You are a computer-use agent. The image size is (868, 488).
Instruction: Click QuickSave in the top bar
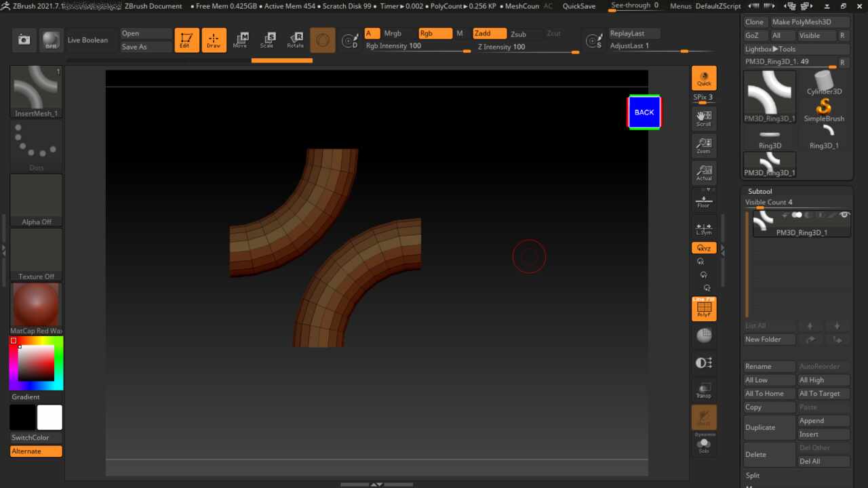coord(578,6)
